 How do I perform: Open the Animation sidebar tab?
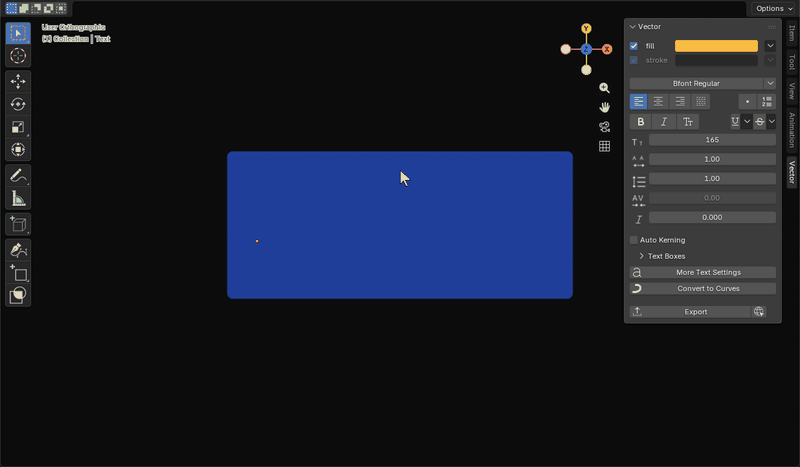pos(791,130)
